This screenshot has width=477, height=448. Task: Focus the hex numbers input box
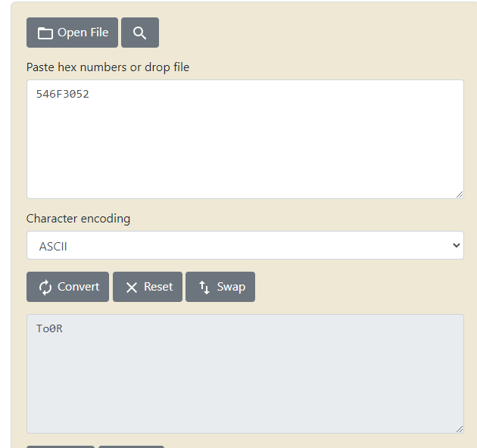click(x=245, y=144)
